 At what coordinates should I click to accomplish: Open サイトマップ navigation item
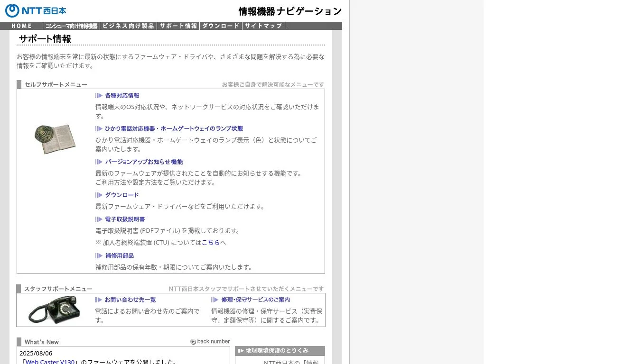coord(263,26)
